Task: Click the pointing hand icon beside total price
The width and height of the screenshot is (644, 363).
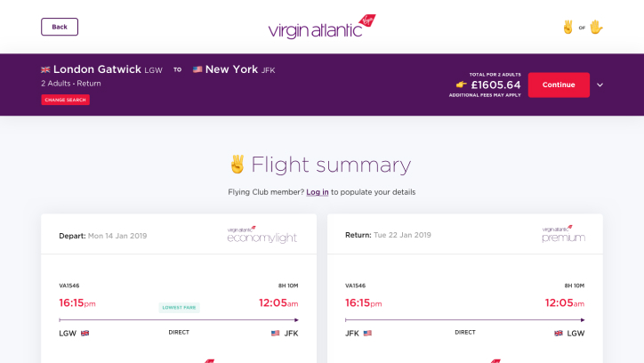Action: pos(462,85)
